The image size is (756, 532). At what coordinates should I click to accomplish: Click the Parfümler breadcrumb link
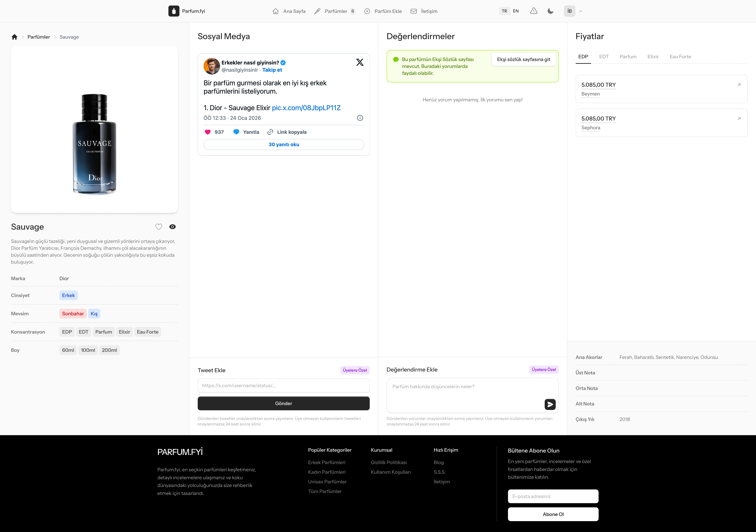coord(39,37)
